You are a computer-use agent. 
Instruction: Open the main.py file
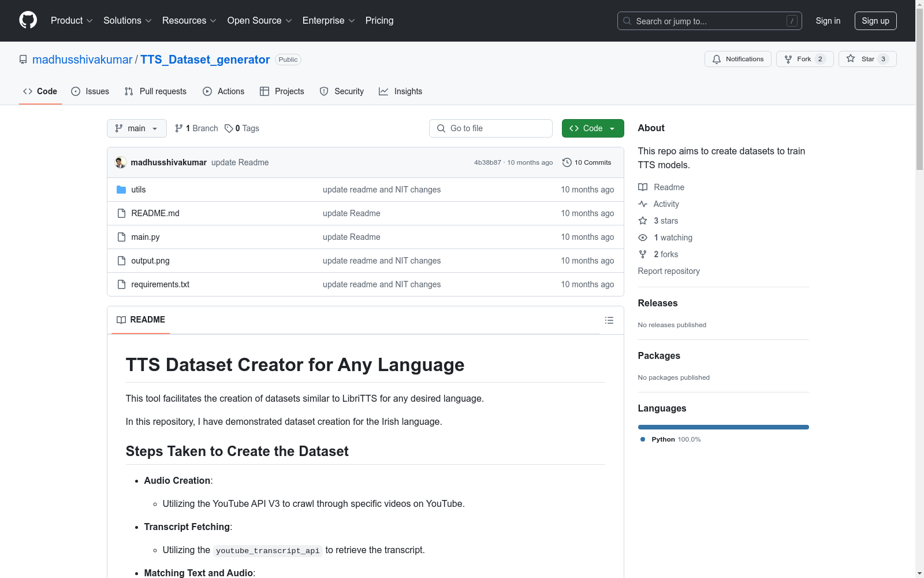(146, 237)
